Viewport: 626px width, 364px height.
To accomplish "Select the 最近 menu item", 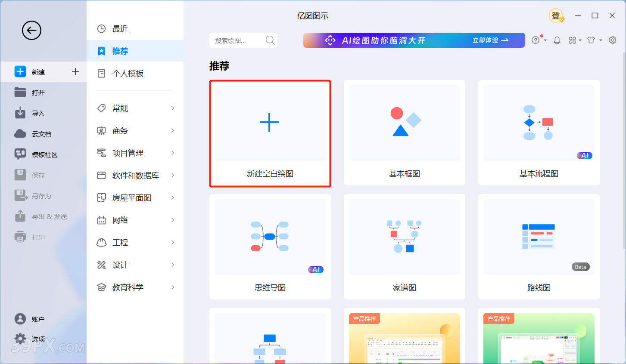I will 135,29.
